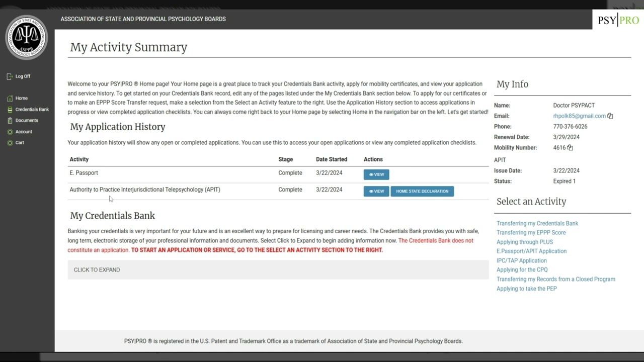
Task: Click the Cart circle icon
Action: pyautogui.click(x=10, y=143)
